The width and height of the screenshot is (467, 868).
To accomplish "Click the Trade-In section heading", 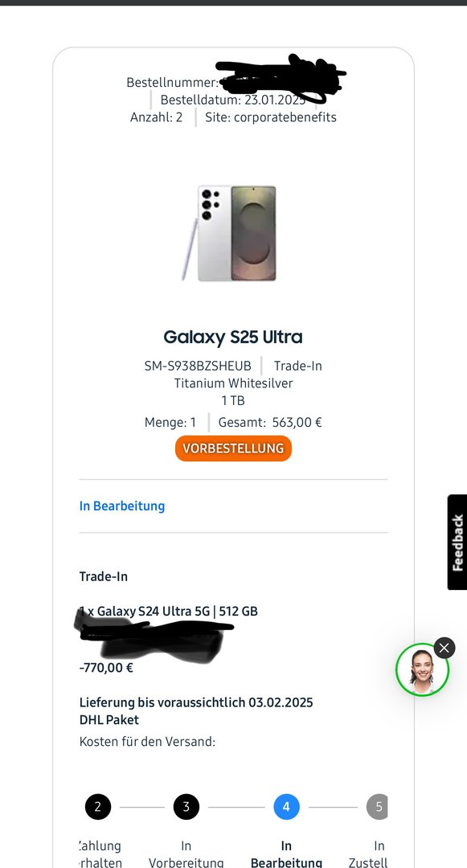I will [x=104, y=576].
